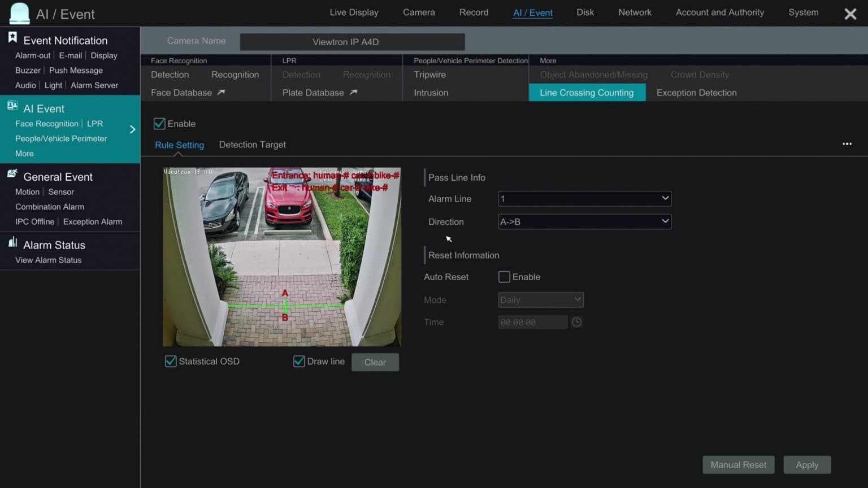Switch to the Detection Target tab
Viewport: 868px width, 488px height.
click(253, 145)
